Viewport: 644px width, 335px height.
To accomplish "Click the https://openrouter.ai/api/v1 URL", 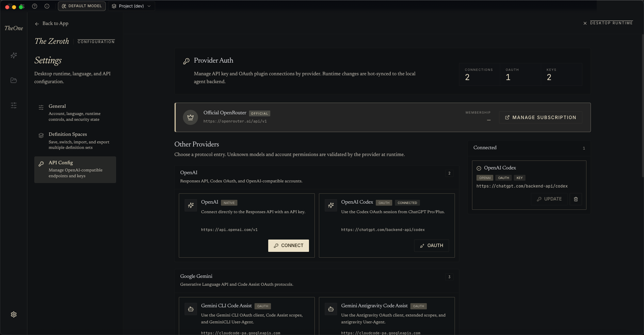I will tap(235, 121).
